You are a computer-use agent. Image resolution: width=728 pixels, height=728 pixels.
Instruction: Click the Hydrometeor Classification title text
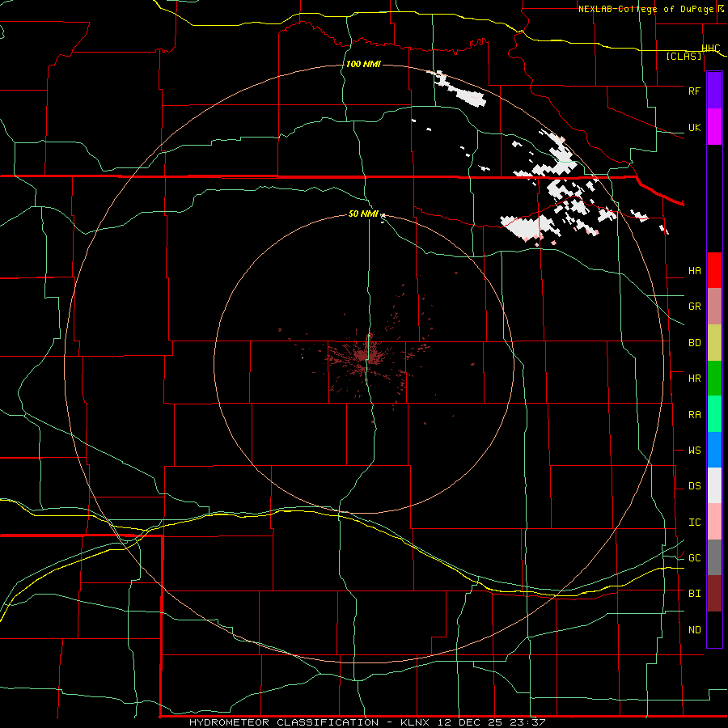pyautogui.click(x=284, y=722)
